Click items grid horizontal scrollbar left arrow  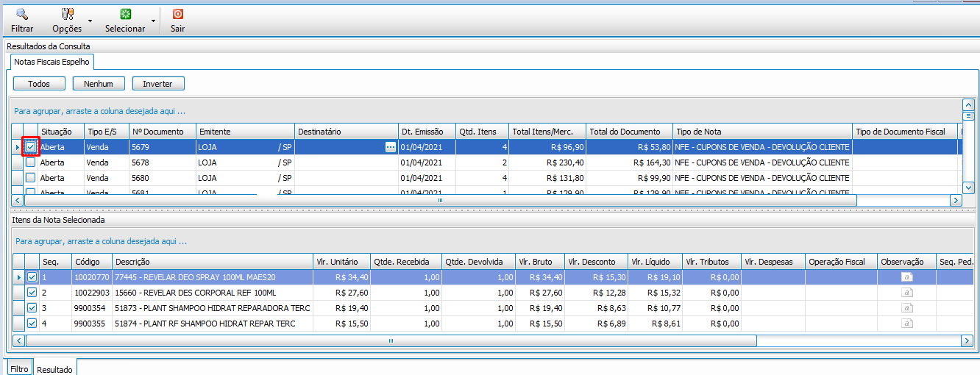(18, 341)
